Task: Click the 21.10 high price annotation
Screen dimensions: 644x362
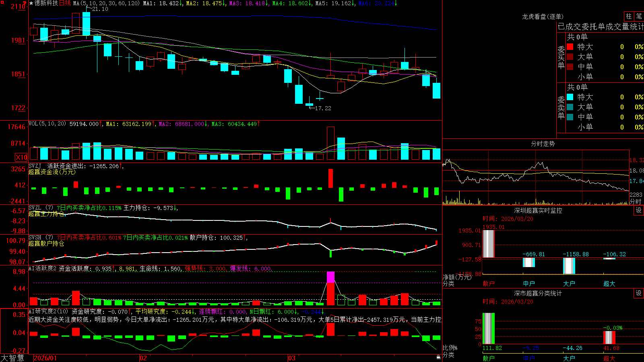Action: [x=100, y=9]
